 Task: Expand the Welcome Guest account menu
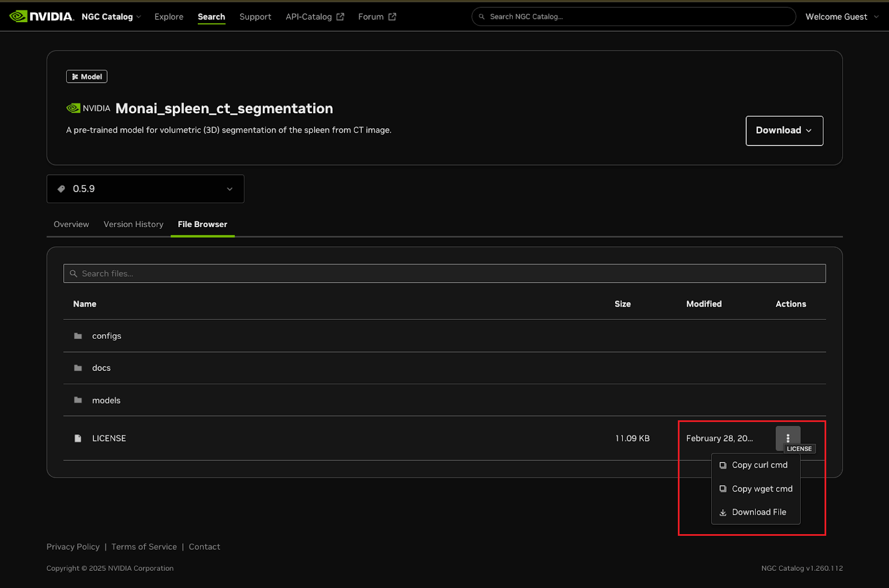pyautogui.click(x=842, y=17)
